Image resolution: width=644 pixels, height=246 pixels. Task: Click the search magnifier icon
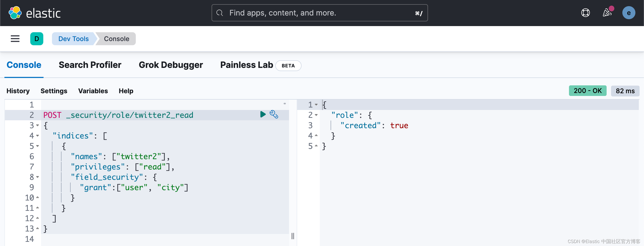219,13
